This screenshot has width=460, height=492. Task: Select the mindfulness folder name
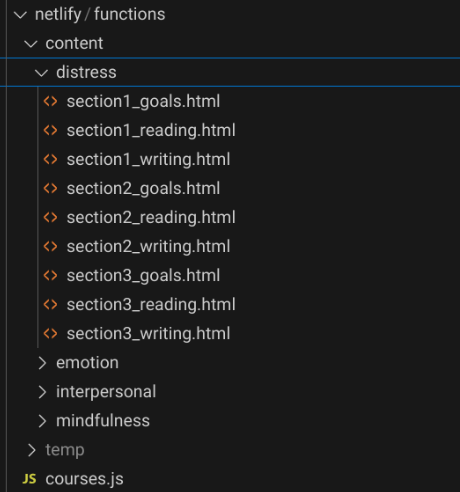pyautogui.click(x=103, y=421)
